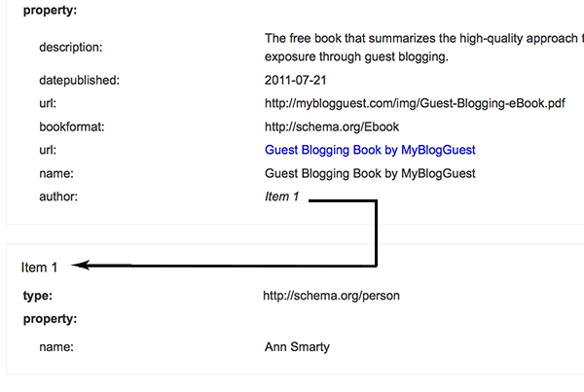Click the author label
Image resolution: width=584 pixels, height=392 pixels.
coord(58,196)
